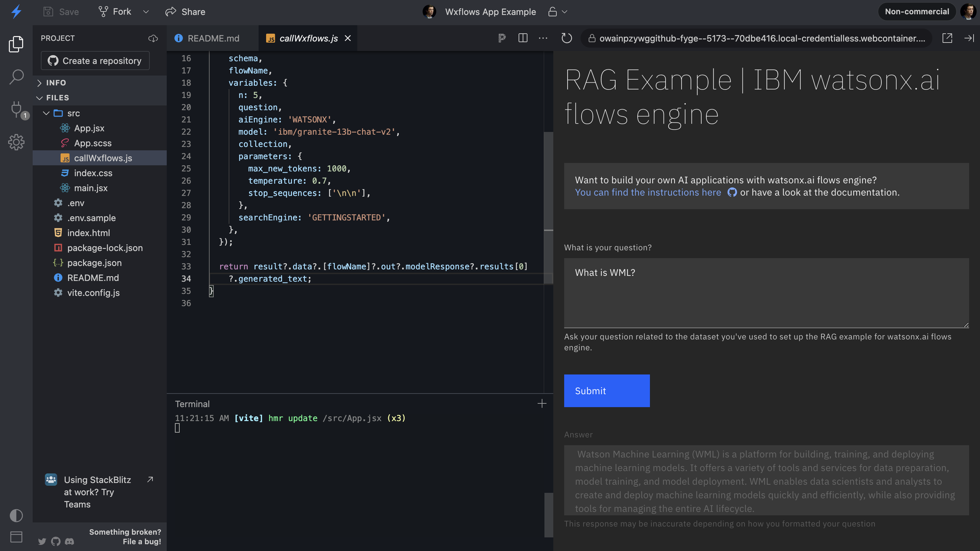Open the search panel in sidebar
Viewport: 980px width, 551px height.
click(x=16, y=77)
